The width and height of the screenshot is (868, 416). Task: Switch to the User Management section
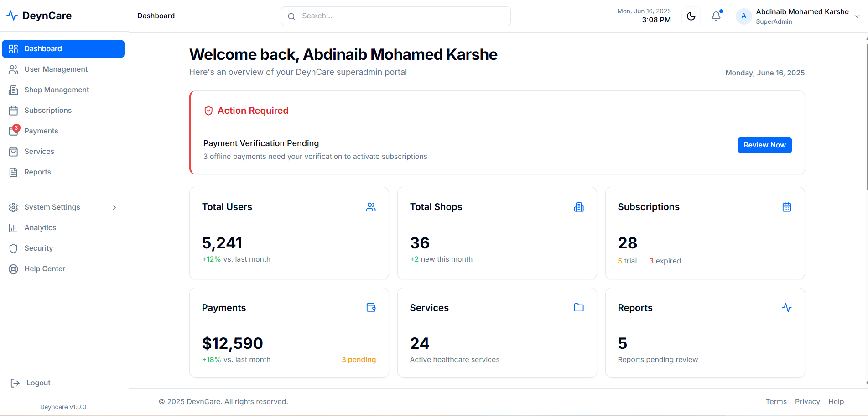coord(56,69)
